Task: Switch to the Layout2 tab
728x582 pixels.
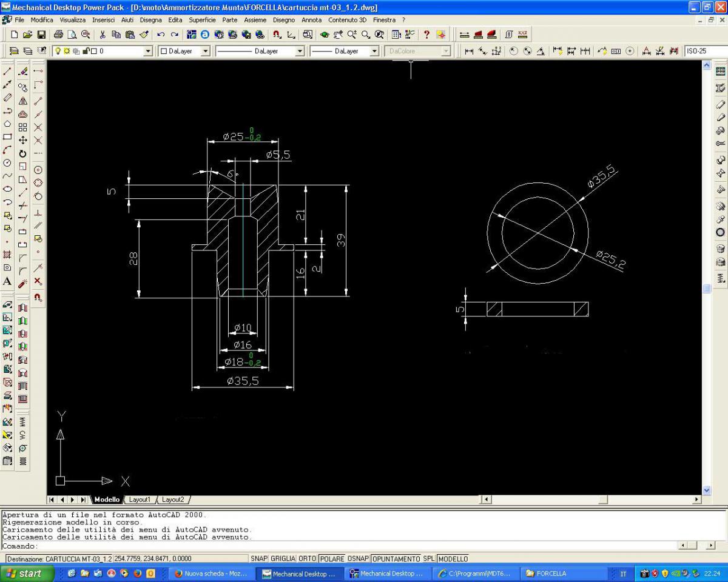Action: click(173, 500)
